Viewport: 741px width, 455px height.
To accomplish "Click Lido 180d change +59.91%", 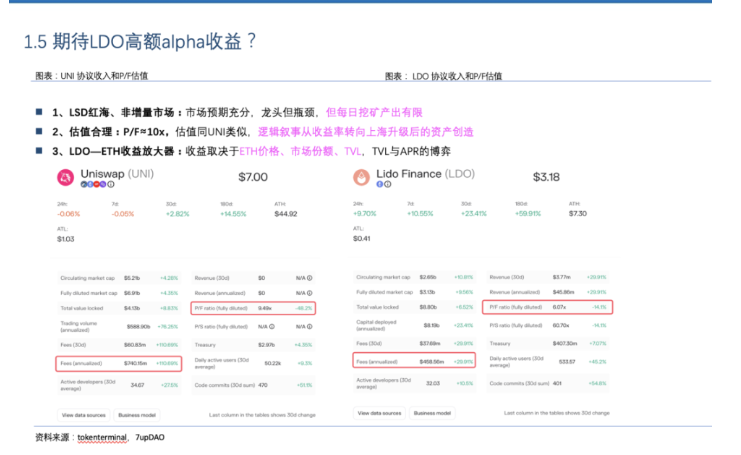I will tap(528, 214).
